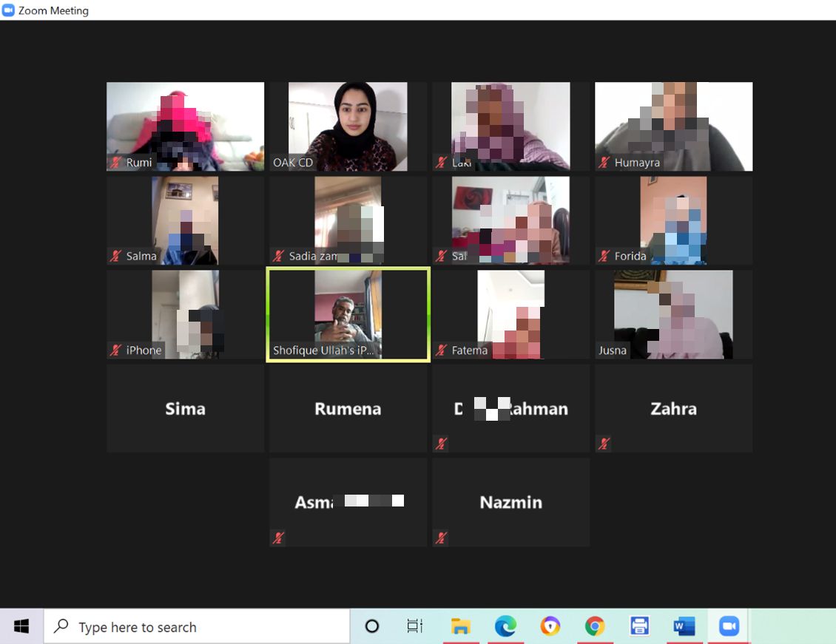Select the Forida video tile
Screen dimensions: 836x644
pyautogui.click(x=673, y=220)
